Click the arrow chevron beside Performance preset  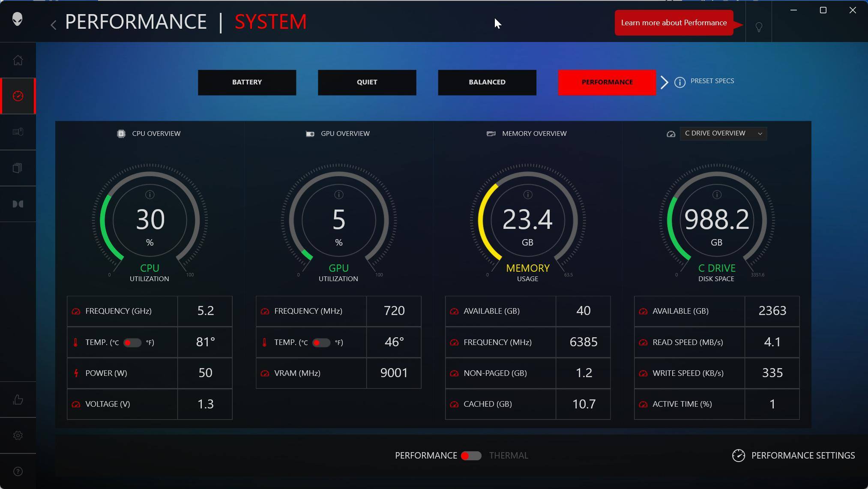(x=664, y=82)
